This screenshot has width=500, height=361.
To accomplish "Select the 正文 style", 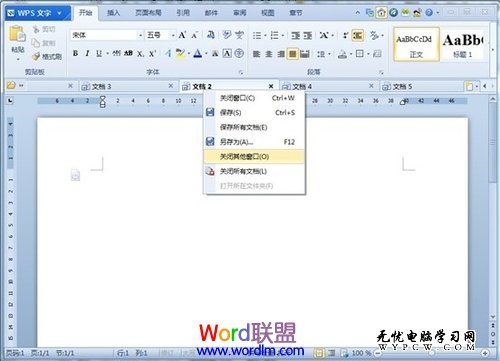I will tap(416, 45).
